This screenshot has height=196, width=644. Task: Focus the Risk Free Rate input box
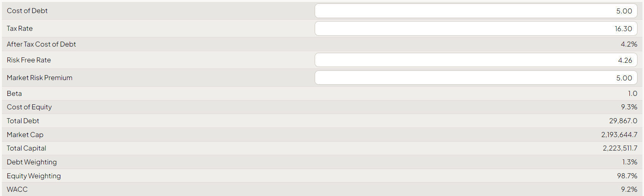click(x=475, y=60)
